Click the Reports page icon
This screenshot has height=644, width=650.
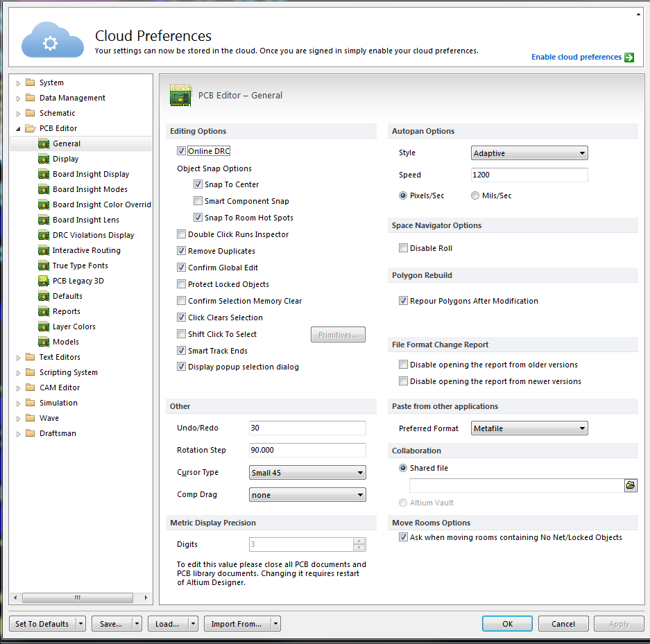coord(44,311)
